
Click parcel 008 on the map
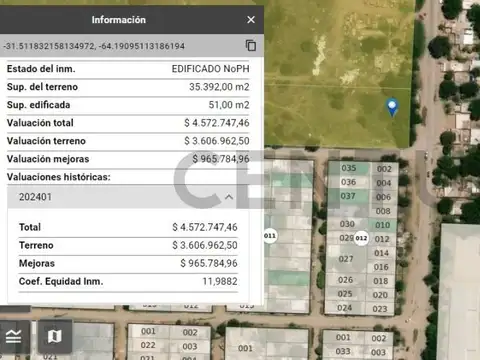[383, 211]
